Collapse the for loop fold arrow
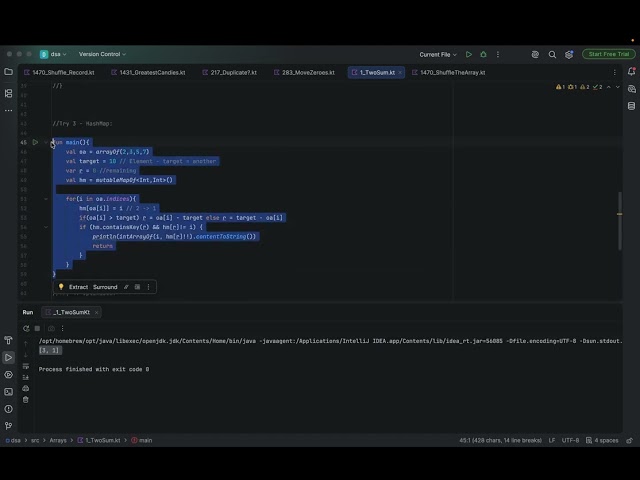 pos(46,199)
